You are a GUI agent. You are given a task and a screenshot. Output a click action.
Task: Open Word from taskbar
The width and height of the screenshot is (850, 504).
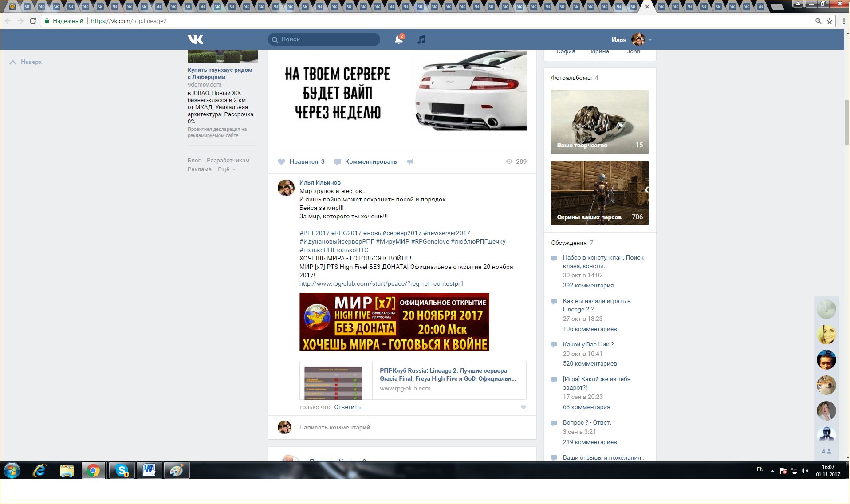pyautogui.click(x=149, y=470)
